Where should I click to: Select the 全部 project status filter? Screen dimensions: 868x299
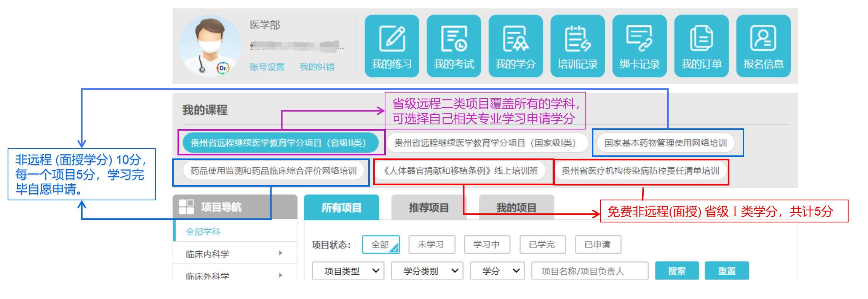tap(380, 245)
